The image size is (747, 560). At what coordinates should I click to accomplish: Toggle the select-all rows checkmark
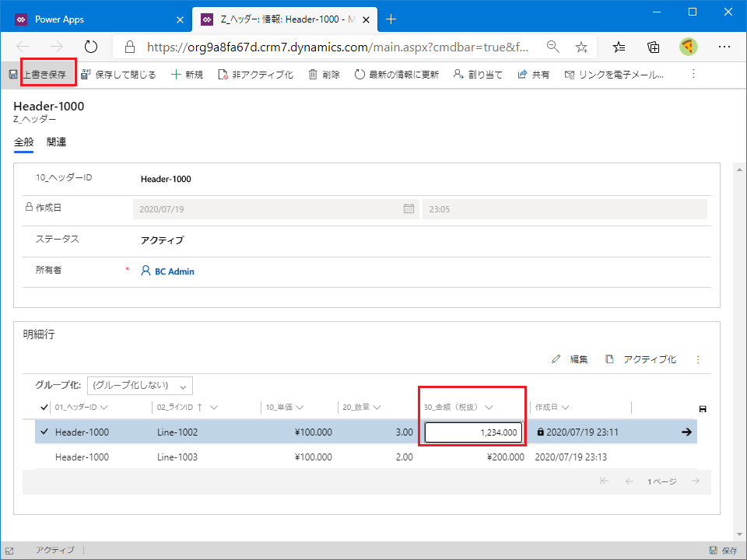44,407
